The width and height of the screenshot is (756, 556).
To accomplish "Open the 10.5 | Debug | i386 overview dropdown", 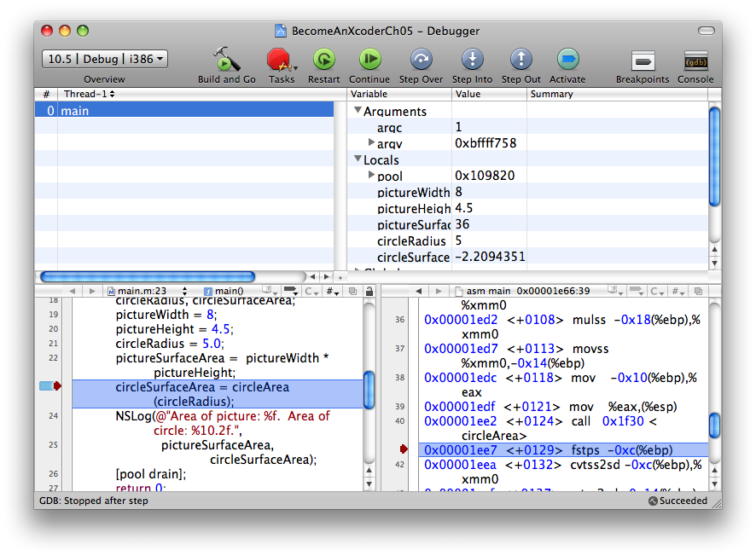I will (x=104, y=59).
